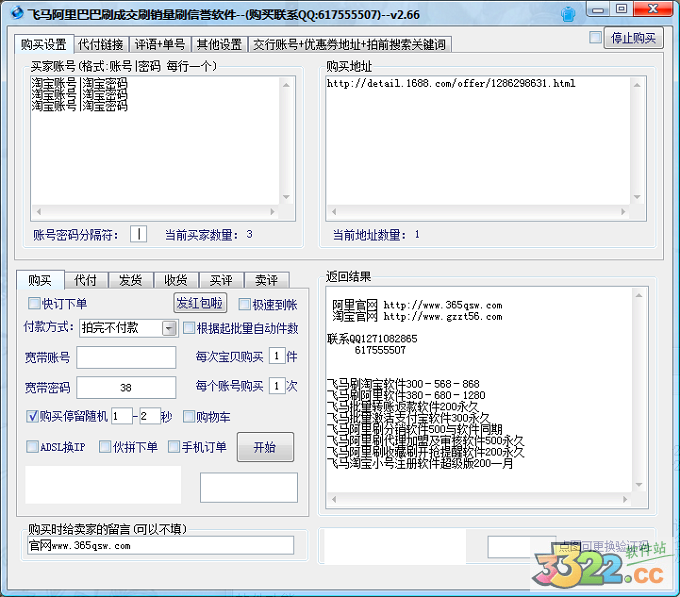Uncheck 购买停留随机 checkbox

(32, 416)
